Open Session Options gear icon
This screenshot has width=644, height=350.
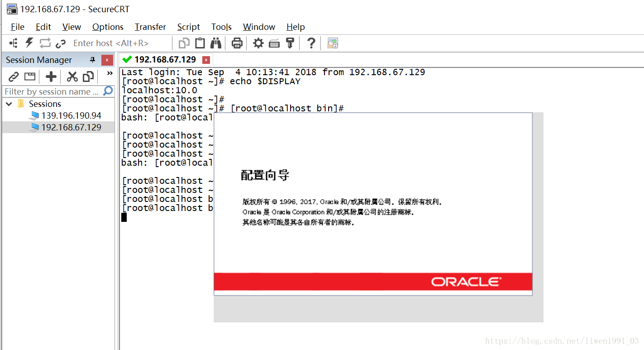[x=258, y=43]
